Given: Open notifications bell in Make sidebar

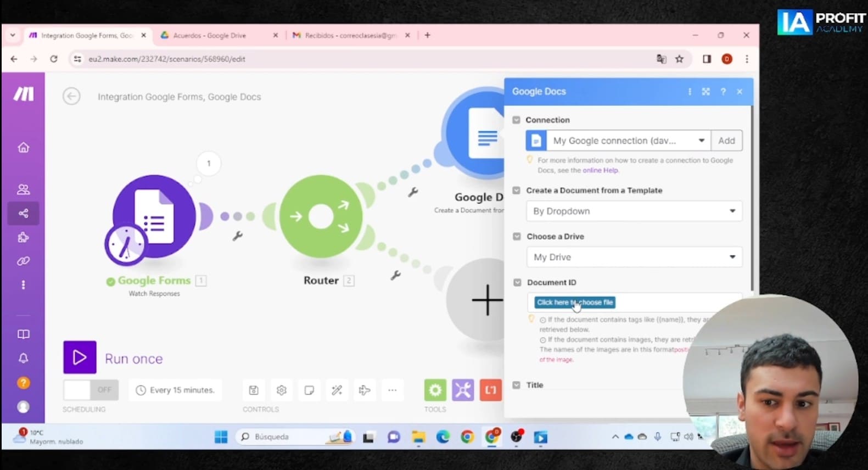Looking at the screenshot, I should (23, 359).
